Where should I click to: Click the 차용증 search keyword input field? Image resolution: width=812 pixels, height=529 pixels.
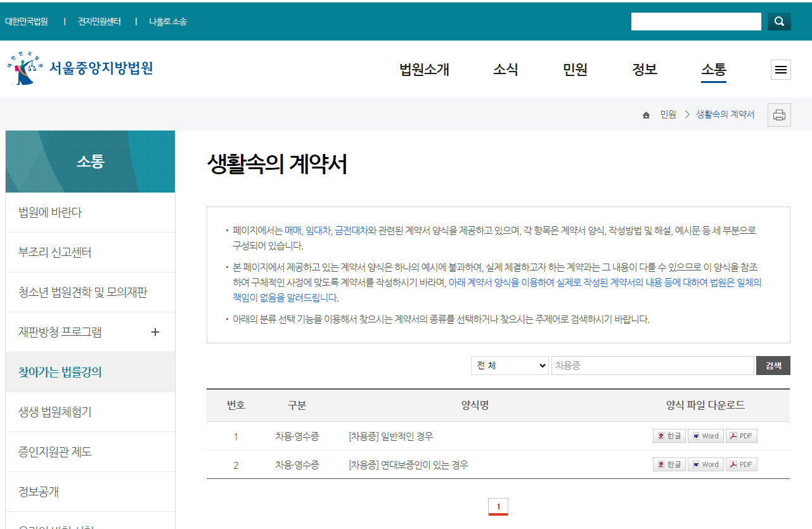point(653,366)
